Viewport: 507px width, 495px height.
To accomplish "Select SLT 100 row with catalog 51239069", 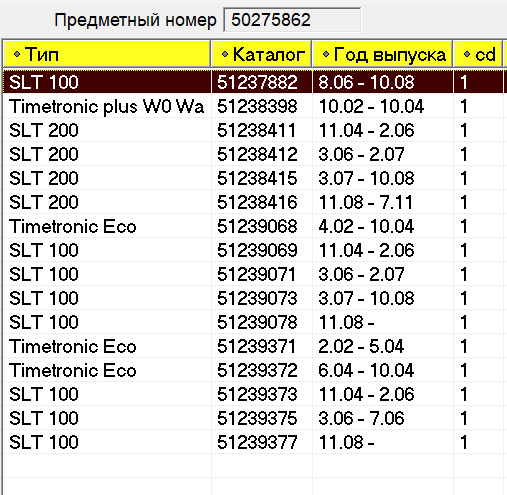I will [253, 250].
